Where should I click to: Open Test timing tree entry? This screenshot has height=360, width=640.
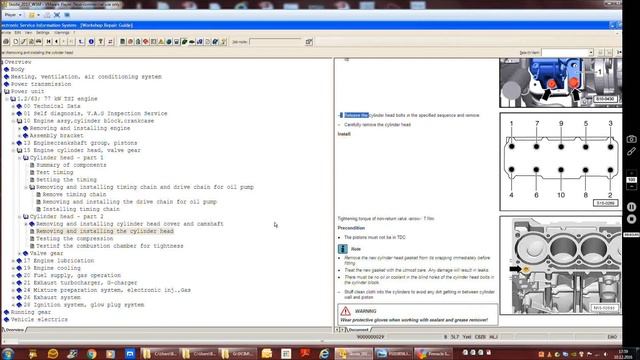[x=55, y=172]
